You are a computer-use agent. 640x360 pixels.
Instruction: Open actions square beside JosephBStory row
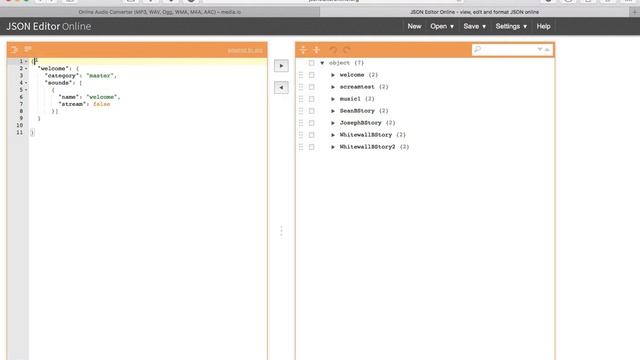coord(311,123)
